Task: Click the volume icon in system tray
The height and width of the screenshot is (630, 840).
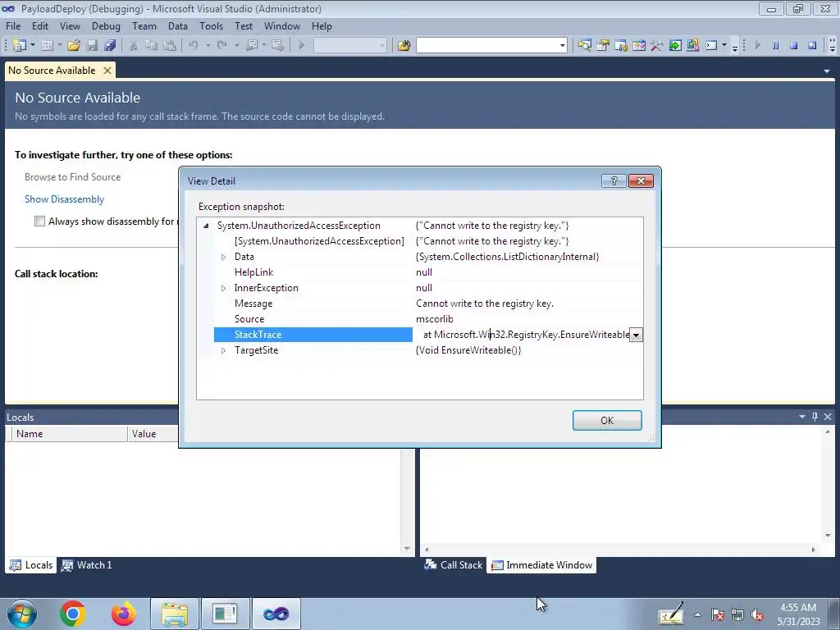Action: [x=757, y=615]
